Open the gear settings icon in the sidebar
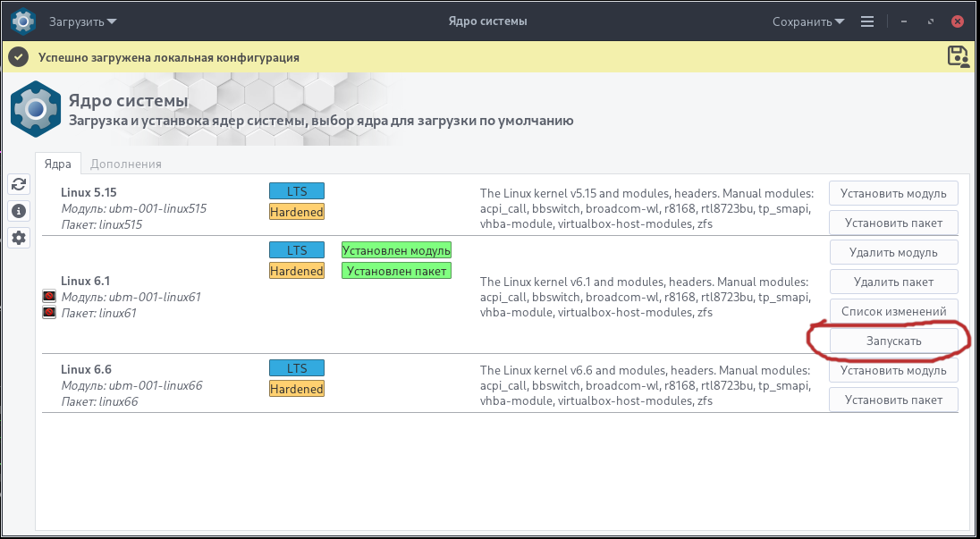This screenshot has height=539, width=980. 19,238
